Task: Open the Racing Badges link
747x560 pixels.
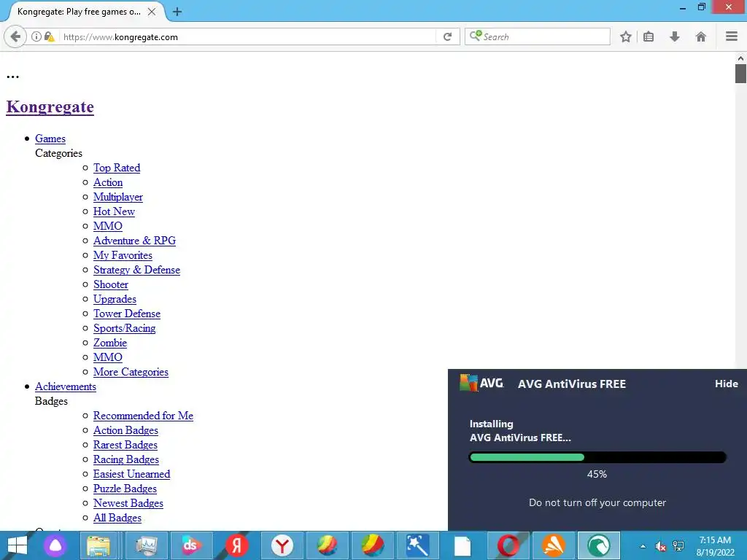Action: (x=125, y=459)
